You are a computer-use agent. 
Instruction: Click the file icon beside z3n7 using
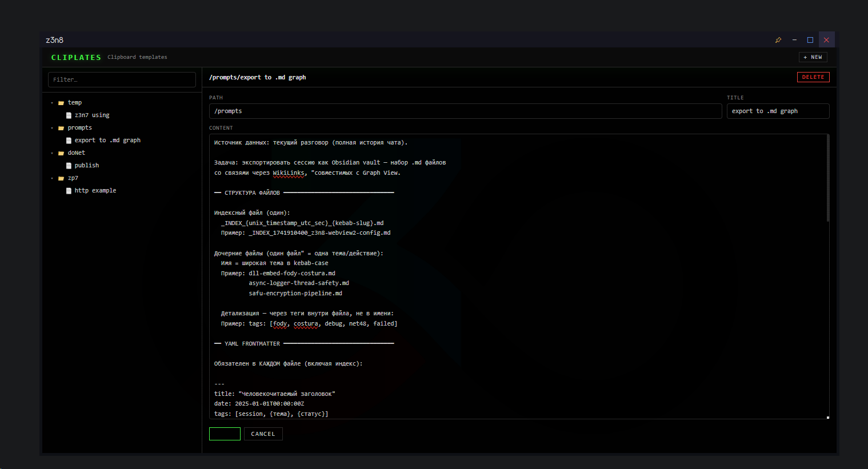click(x=69, y=115)
